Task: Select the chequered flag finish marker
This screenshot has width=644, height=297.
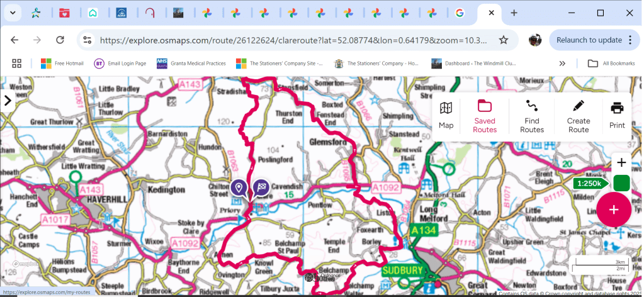Action: pos(261,188)
